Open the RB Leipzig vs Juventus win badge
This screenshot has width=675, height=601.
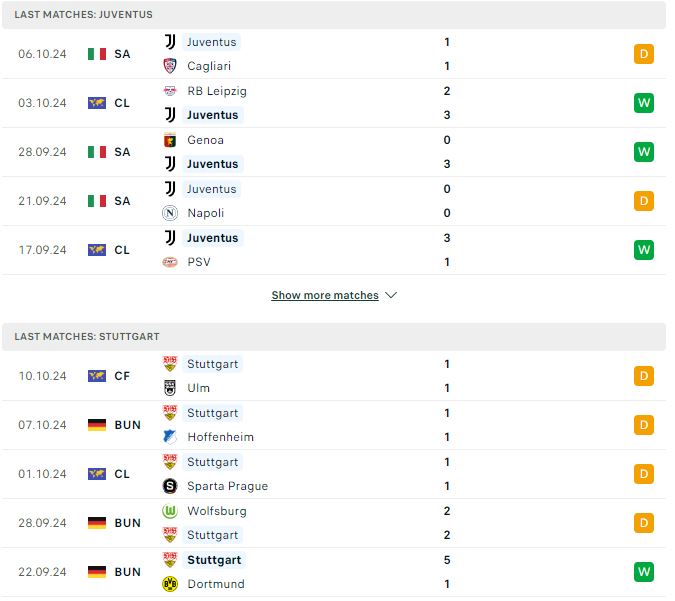pyautogui.click(x=645, y=103)
